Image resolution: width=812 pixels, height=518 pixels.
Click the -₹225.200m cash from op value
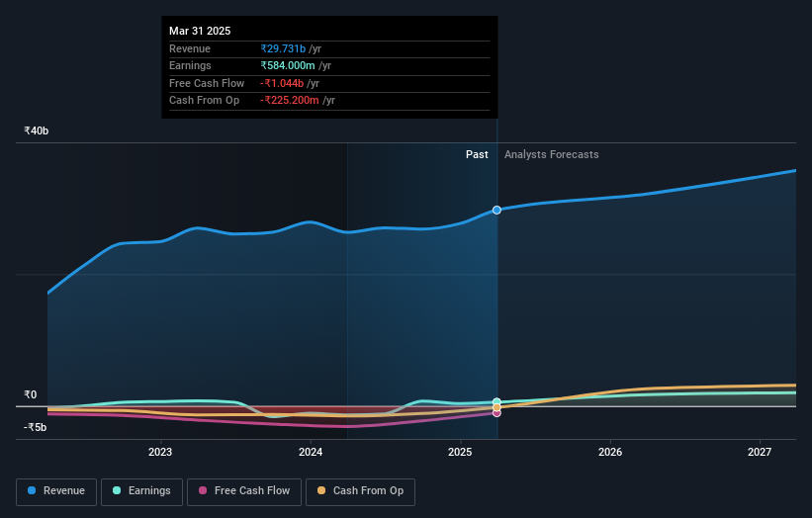point(290,101)
